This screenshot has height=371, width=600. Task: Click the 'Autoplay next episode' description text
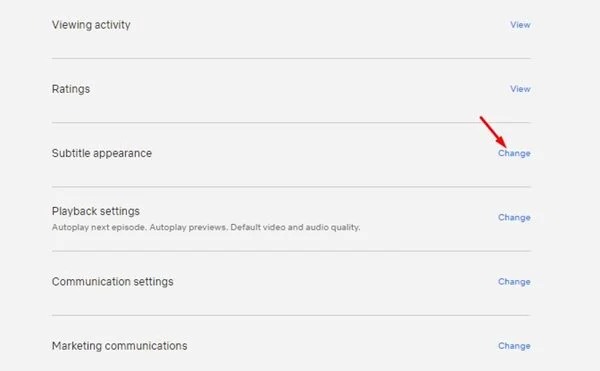[99, 227]
